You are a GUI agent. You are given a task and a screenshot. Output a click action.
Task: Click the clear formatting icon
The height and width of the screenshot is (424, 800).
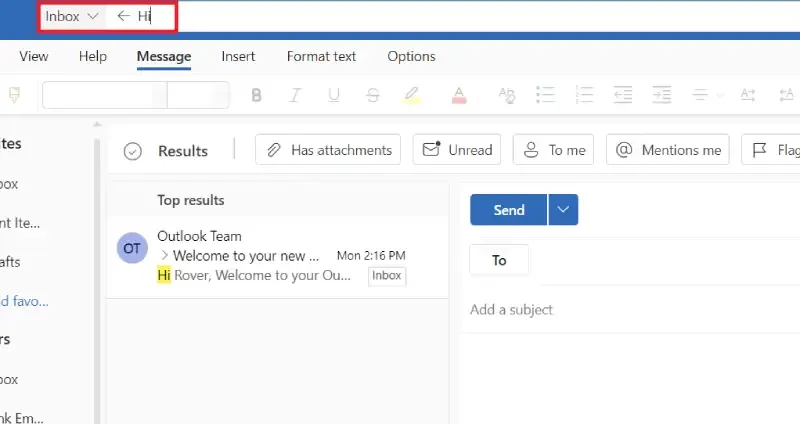tap(507, 95)
